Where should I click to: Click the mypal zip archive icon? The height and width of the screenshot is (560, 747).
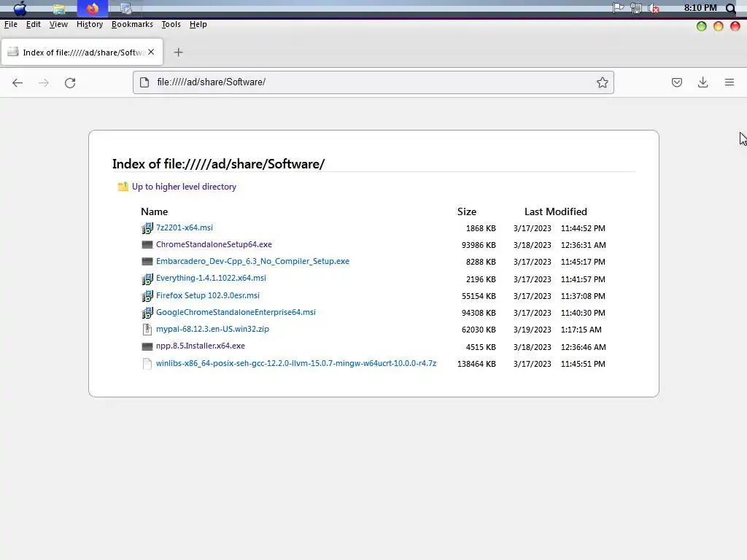click(x=147, y=330)
